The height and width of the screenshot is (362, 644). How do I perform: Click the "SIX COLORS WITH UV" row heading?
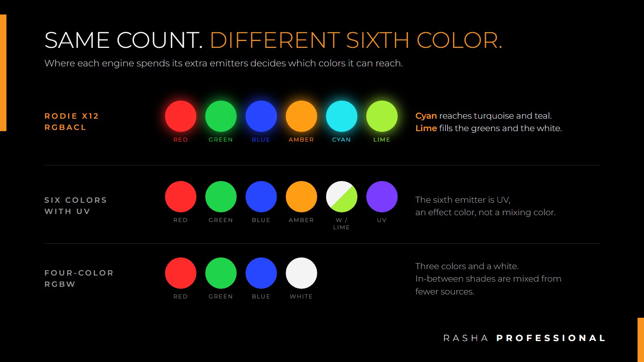pyautogui.click(x=76, y=206)
